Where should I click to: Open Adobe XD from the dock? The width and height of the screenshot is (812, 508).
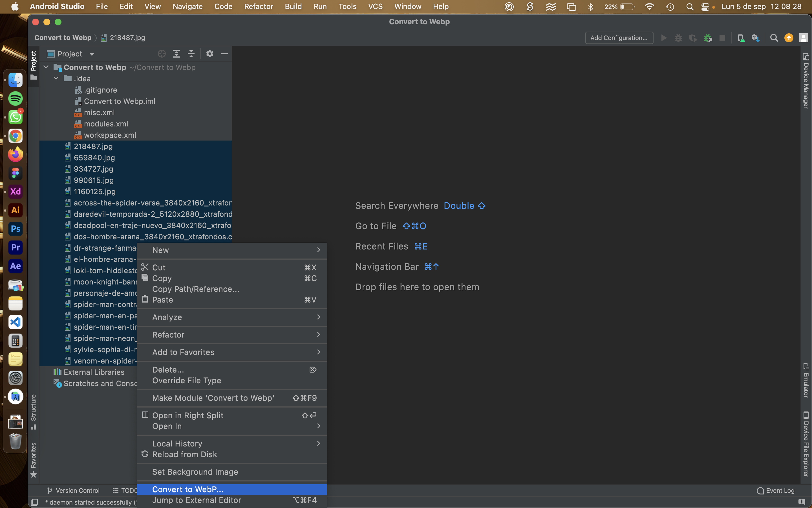click(16, 192)
